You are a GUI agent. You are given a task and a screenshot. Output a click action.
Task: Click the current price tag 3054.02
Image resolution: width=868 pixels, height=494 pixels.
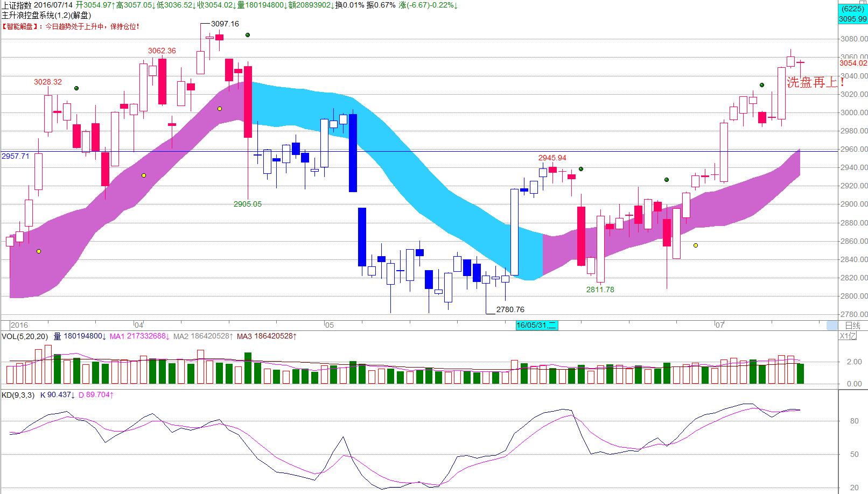click(x=853, y=63)
